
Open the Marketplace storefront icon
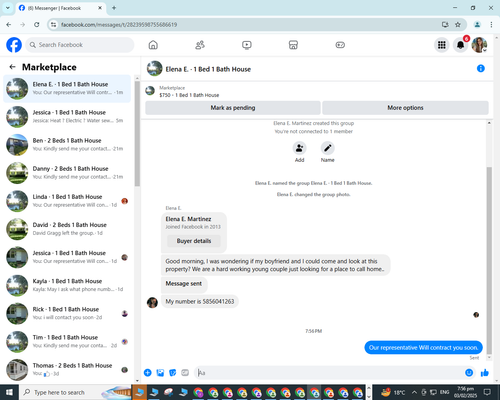[293, 45]
